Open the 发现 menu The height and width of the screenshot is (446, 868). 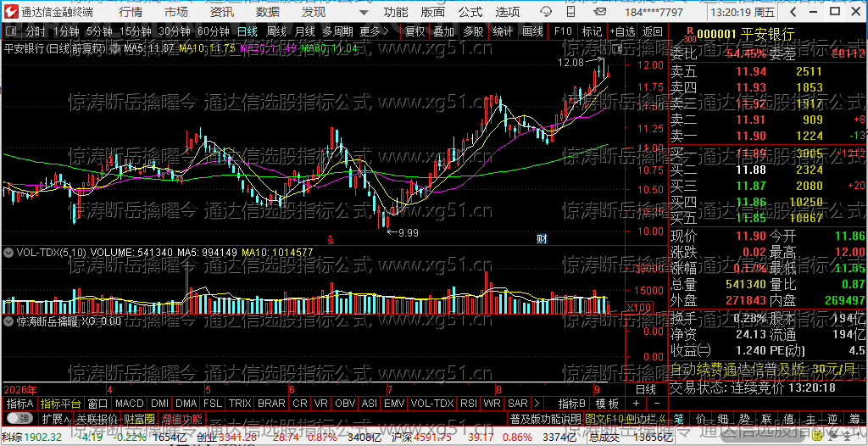pos(314,12)
